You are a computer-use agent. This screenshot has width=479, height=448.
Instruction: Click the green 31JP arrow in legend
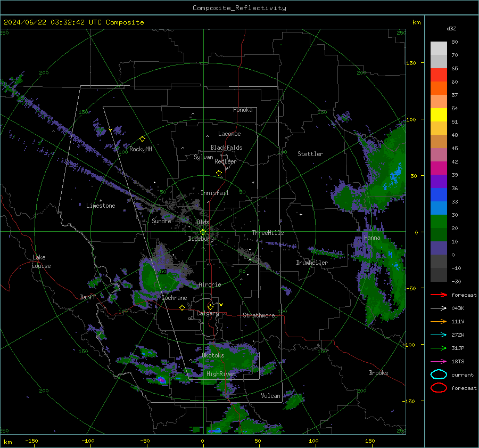coord(439,348)
